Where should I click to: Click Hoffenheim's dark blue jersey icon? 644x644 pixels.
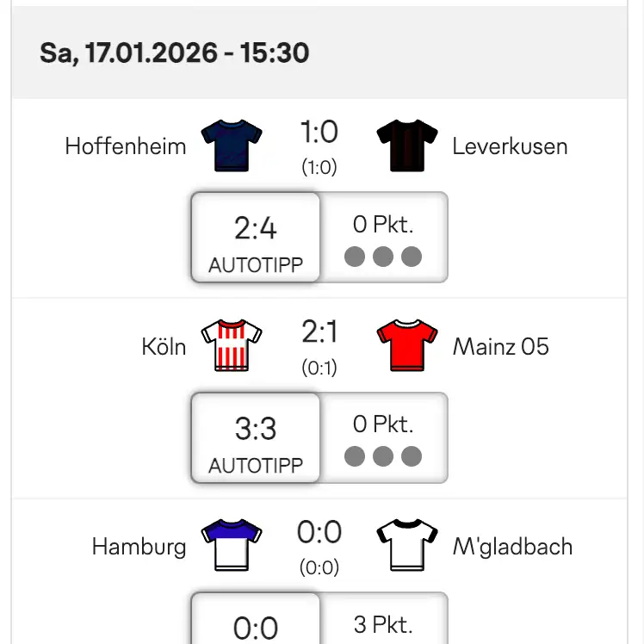(x=231, y=146)
